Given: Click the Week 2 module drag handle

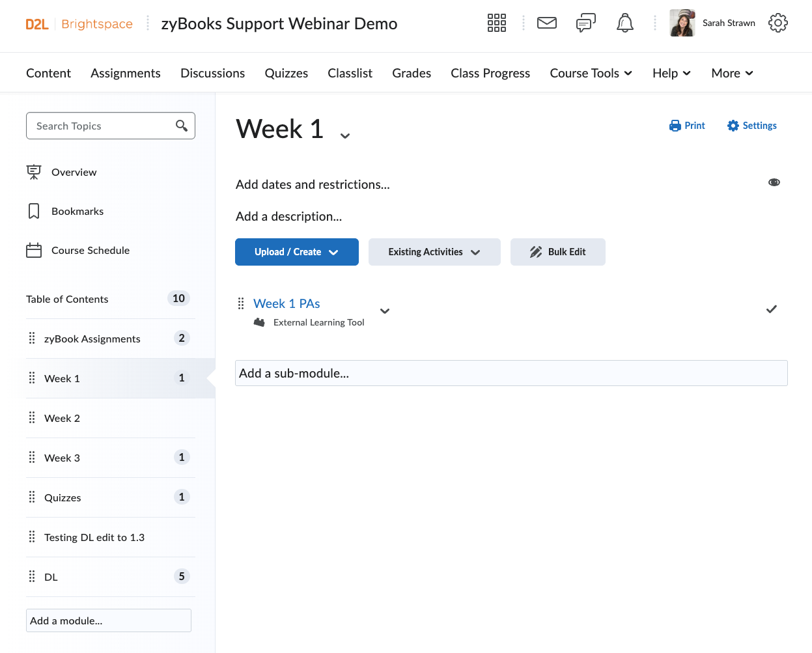Looking at the screenshot, I should point(32,417).
